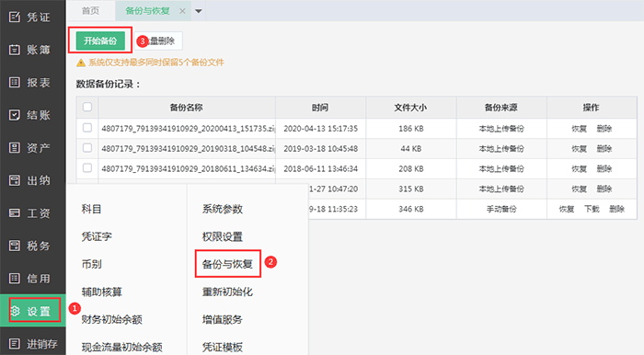Click the 2020-04-13 15:17:35 time cell
The height and width of the screenshot is (355, 644).
321,129
